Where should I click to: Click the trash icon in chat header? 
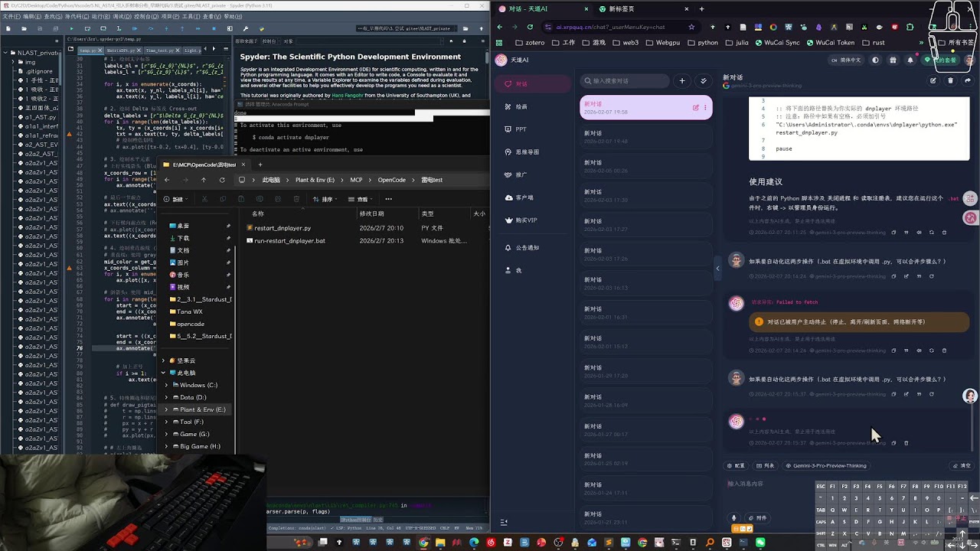pyautogui.click(x=950, y=80)
